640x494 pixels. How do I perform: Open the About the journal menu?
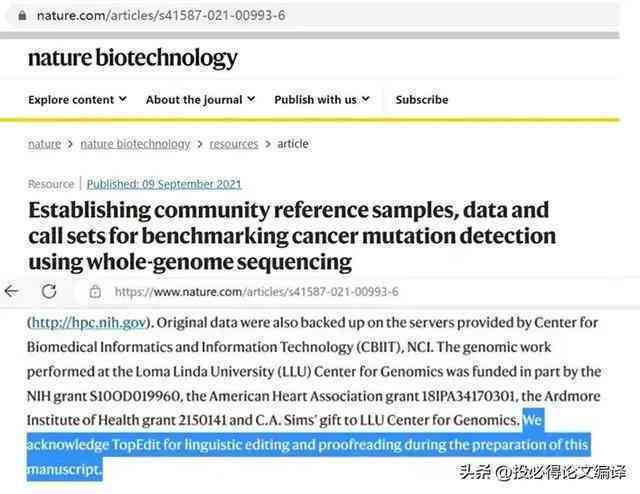(x=200, y=100)
